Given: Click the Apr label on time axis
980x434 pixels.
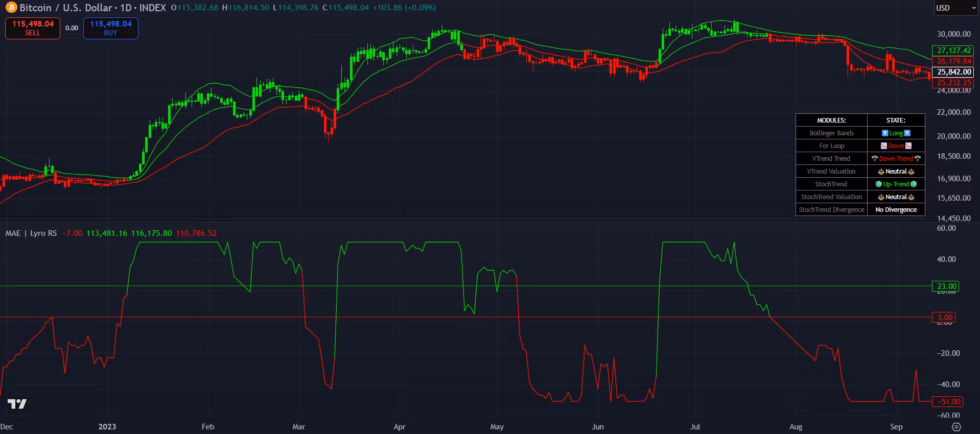Looking at the screenshot, I should (x=400, y=427).
